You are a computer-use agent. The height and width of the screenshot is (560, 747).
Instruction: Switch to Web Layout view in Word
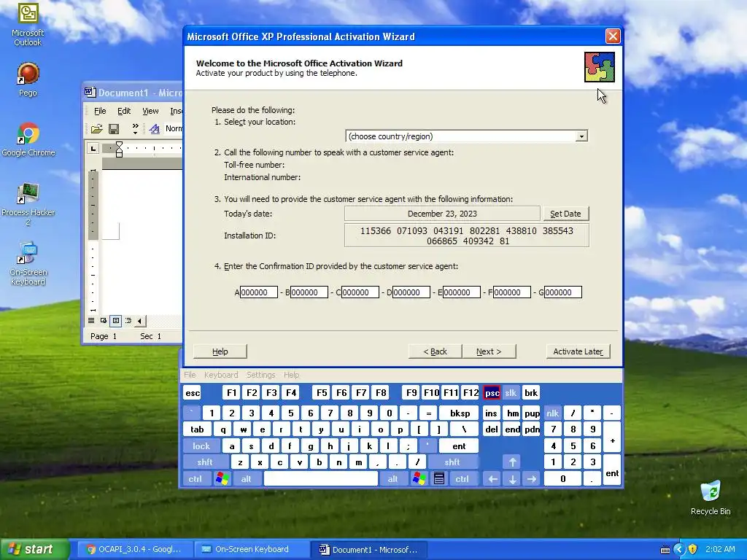[x=104, y=321]
